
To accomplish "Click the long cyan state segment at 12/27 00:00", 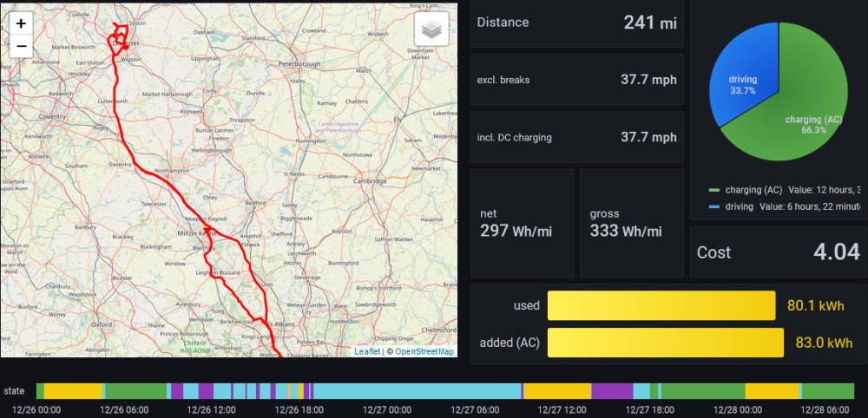I will click(418, 391).
